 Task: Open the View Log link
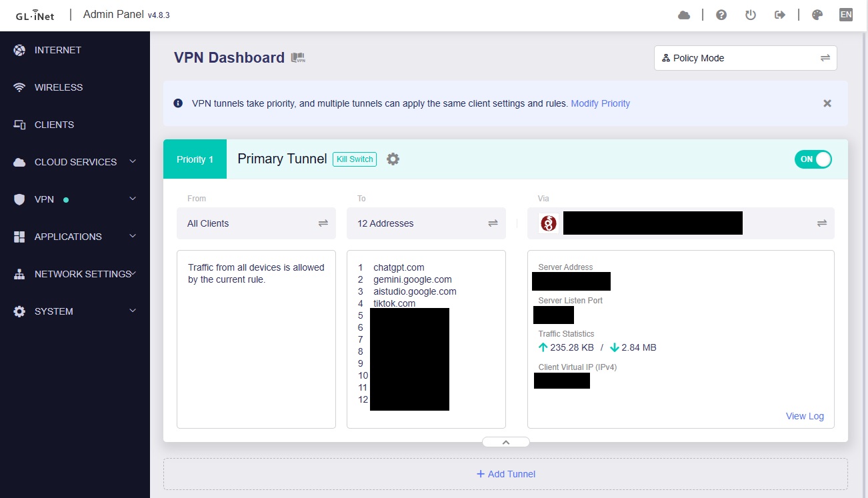pos(805,416)
